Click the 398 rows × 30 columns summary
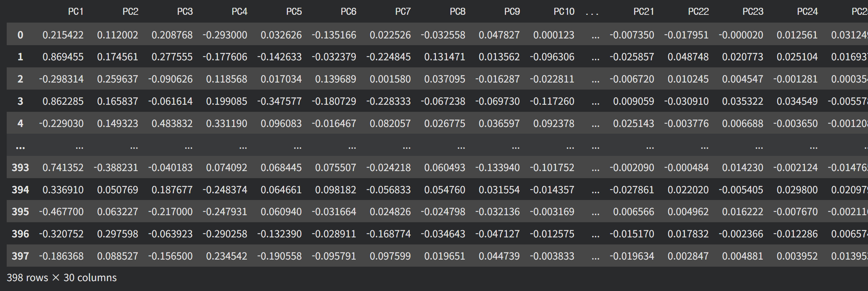The width and height of the screenshot is (868, 291). pyautogui.click(x=61, y=278)
